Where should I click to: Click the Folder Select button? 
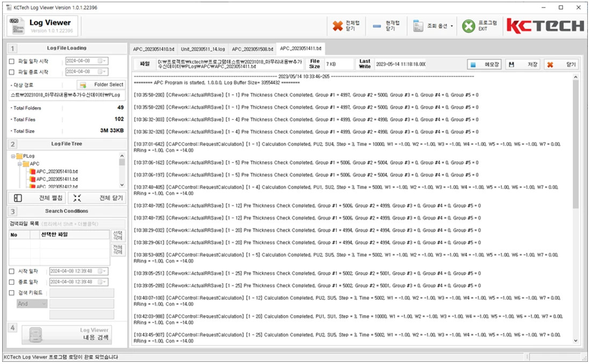(x=101, y=85)
